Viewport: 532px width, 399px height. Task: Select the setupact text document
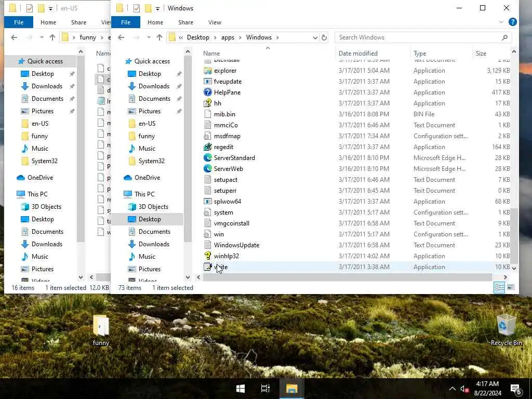point(225,179)
